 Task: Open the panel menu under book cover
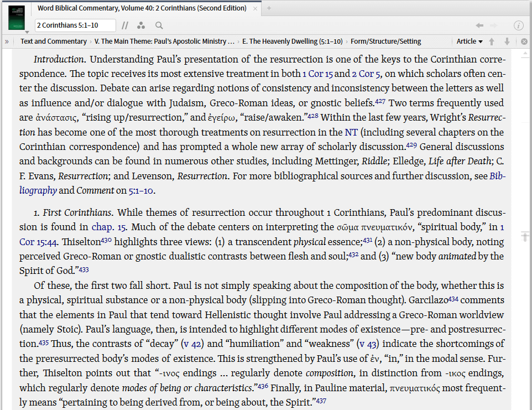click(x=27, y=32)
